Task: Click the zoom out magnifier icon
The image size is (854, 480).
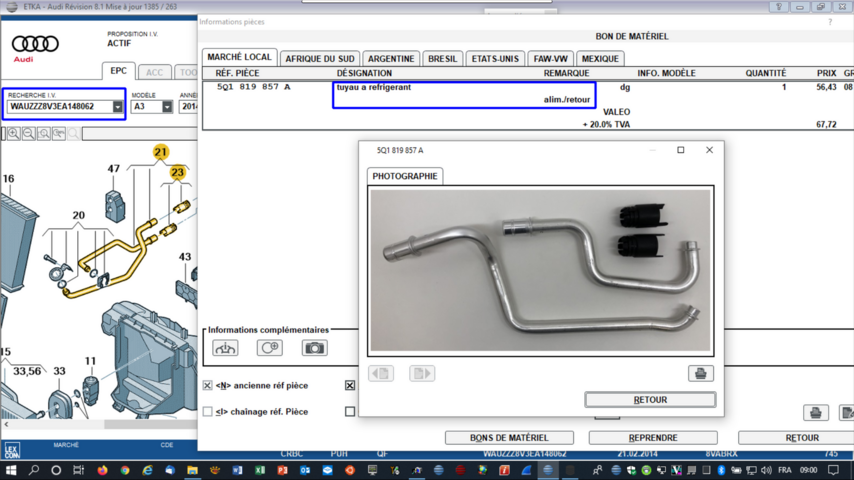Action: point(29,133)
